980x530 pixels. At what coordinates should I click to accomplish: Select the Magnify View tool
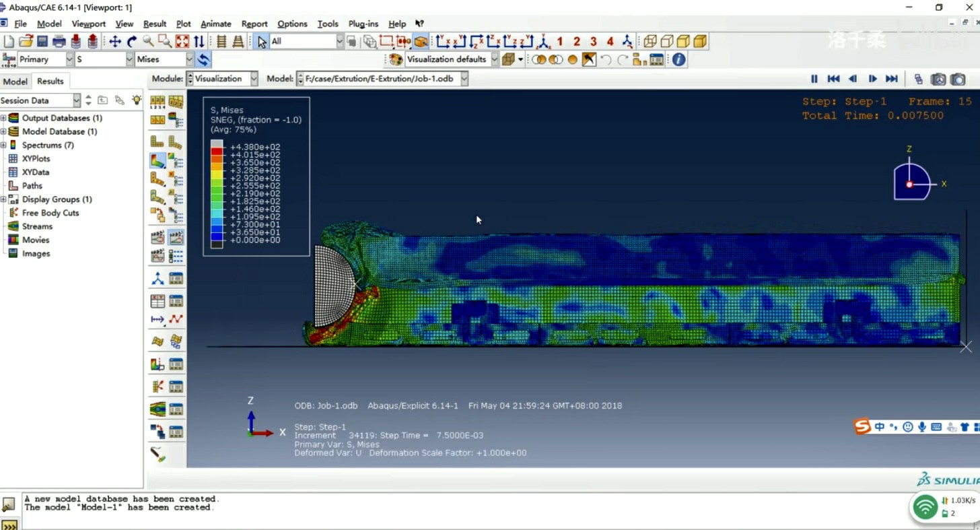148,42
